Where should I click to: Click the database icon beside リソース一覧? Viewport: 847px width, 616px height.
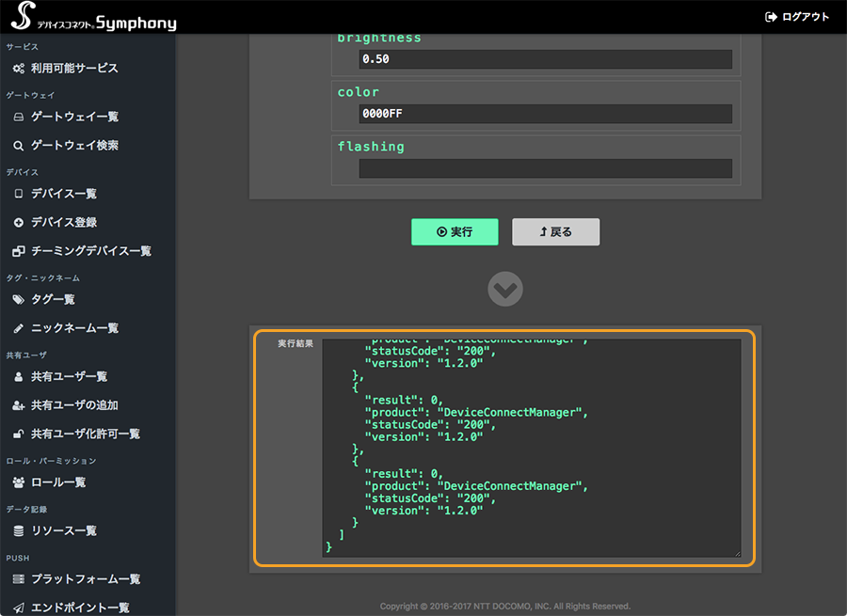[19, 530]
